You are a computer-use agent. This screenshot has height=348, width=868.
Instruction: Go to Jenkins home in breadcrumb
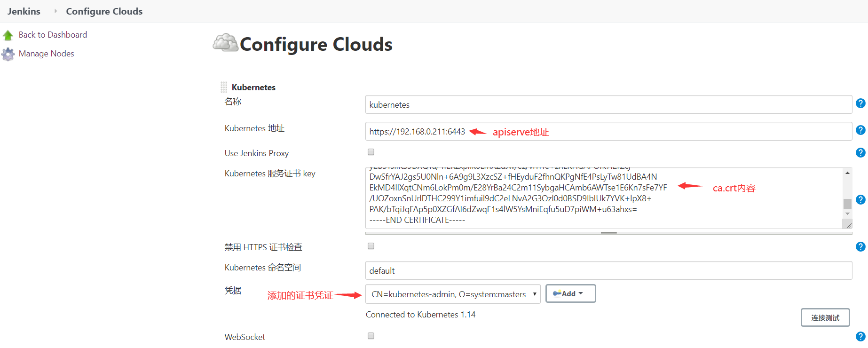pyautogui.click(x=24, y=11)
